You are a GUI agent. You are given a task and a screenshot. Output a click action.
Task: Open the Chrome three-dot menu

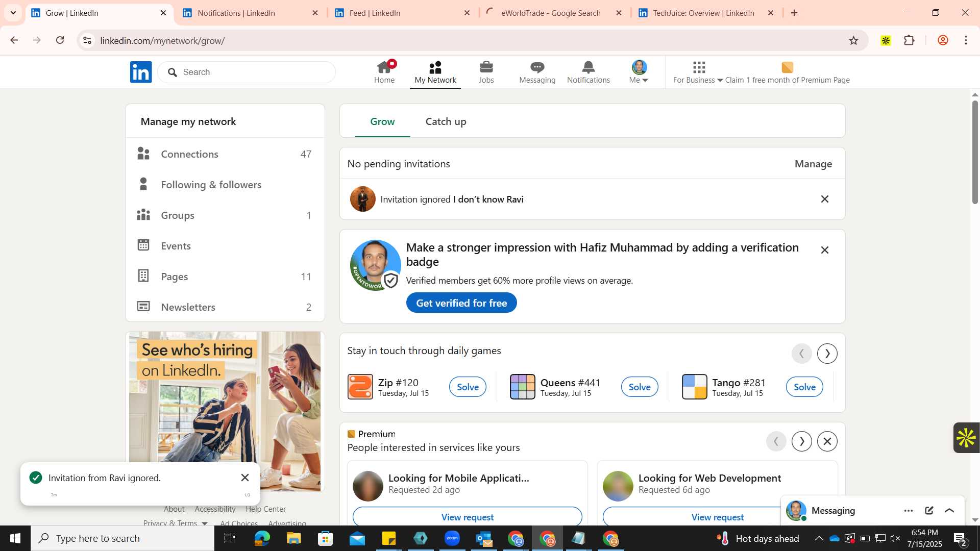966,40
